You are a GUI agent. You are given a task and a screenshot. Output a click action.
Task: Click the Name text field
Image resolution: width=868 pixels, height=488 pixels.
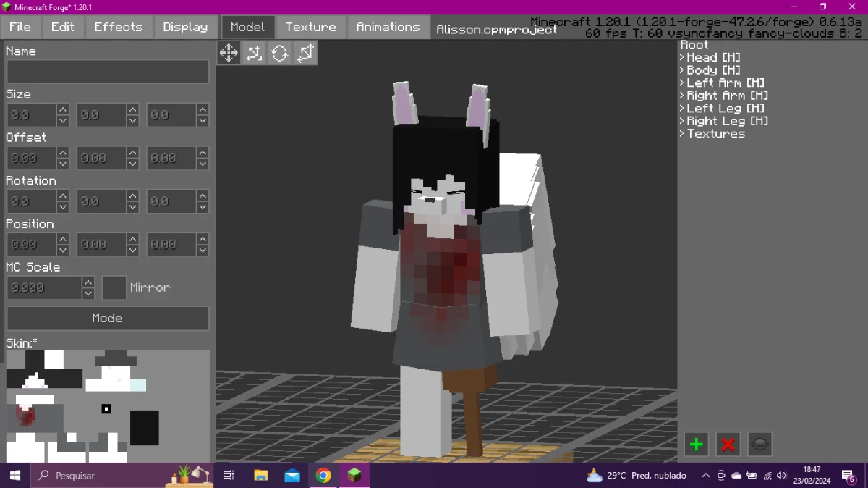coord(108,72)
